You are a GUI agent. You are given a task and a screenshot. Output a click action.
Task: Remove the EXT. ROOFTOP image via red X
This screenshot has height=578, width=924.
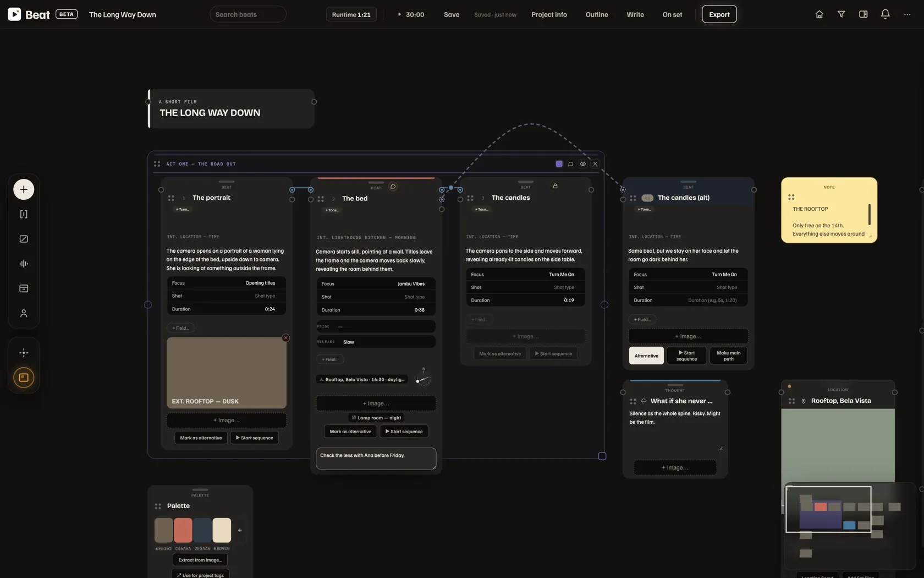285,338
